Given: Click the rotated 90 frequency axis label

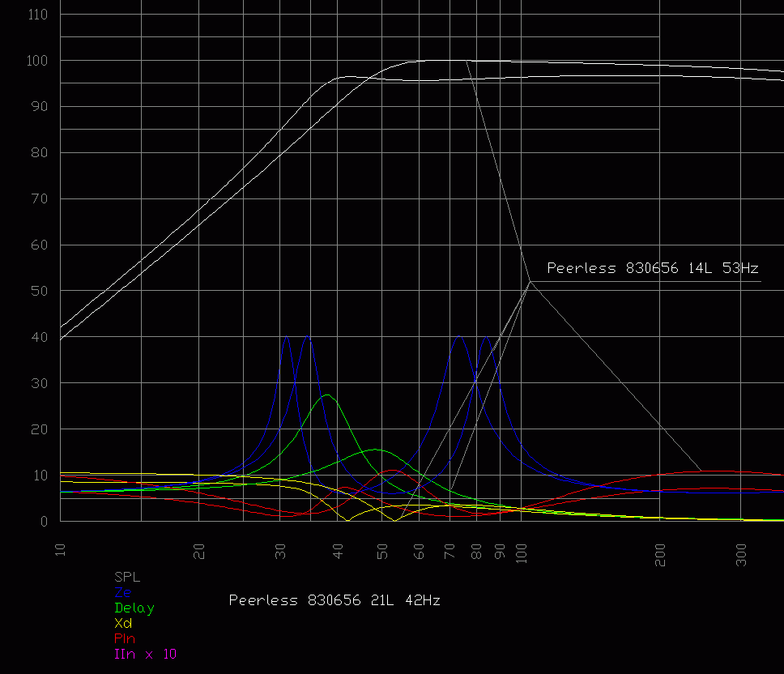Looking at the screenshot, I should [x=500, y=552].
